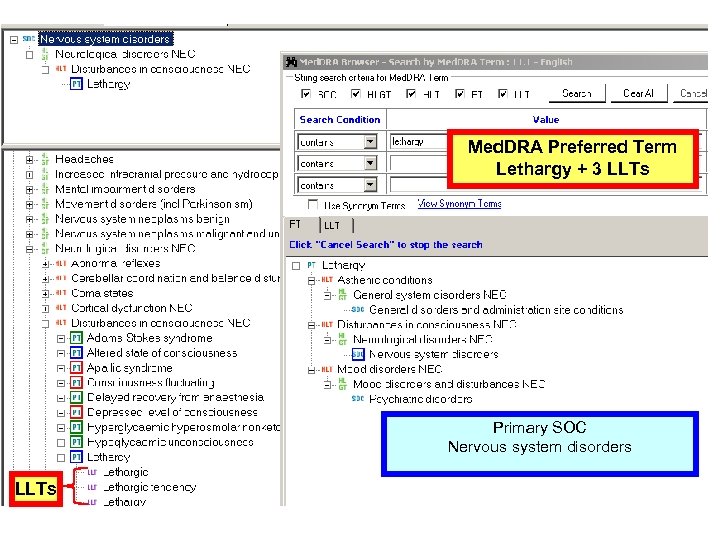Click PT icon beside Delayed recovery from anaesthesia
The image size is (720, 540).
click(x=76, y=398)
